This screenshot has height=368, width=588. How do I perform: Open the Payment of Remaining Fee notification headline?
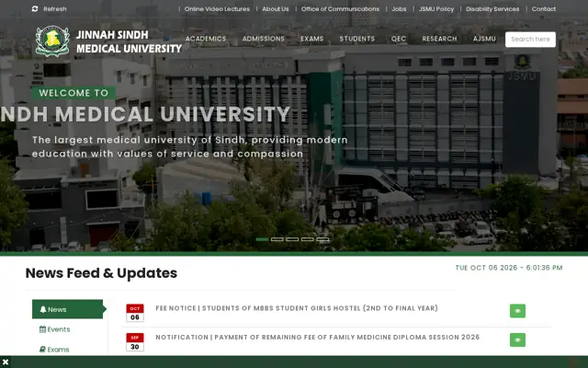tap(318, 337)
